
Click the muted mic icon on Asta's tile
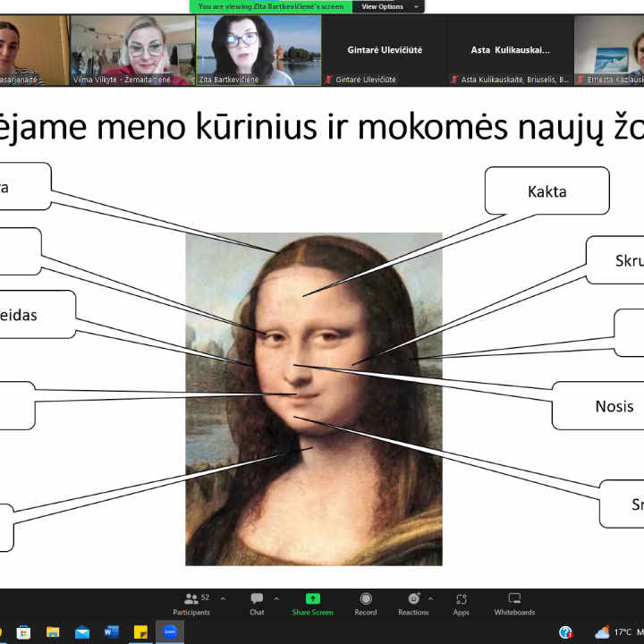click(453, 80)
